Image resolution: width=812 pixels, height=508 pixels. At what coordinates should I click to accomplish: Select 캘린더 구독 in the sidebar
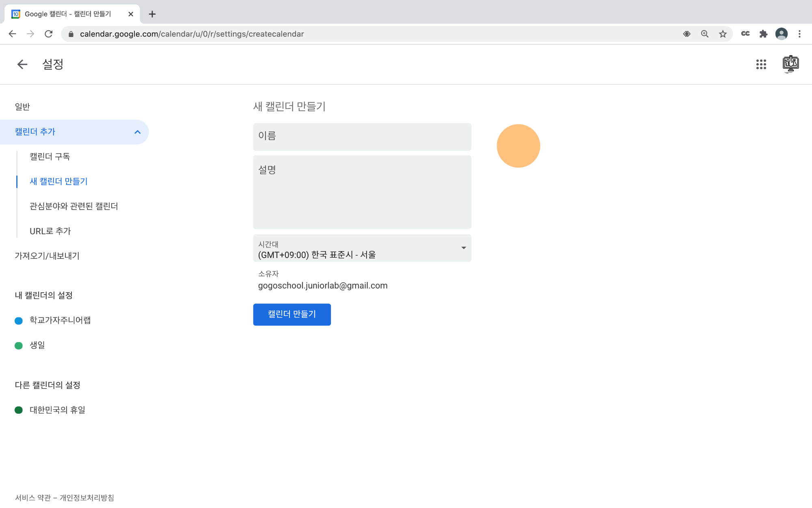point(50,157)
